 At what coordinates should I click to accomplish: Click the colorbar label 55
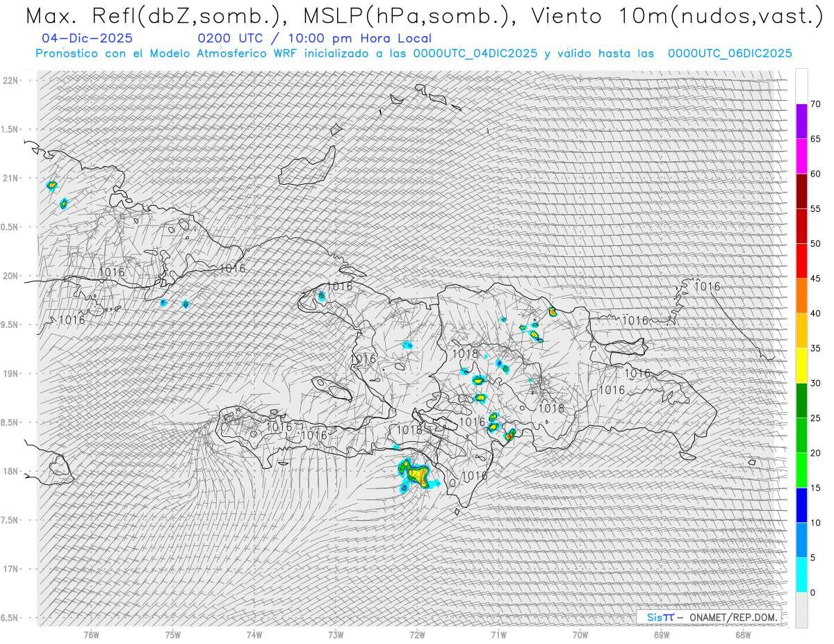(815, 208)
